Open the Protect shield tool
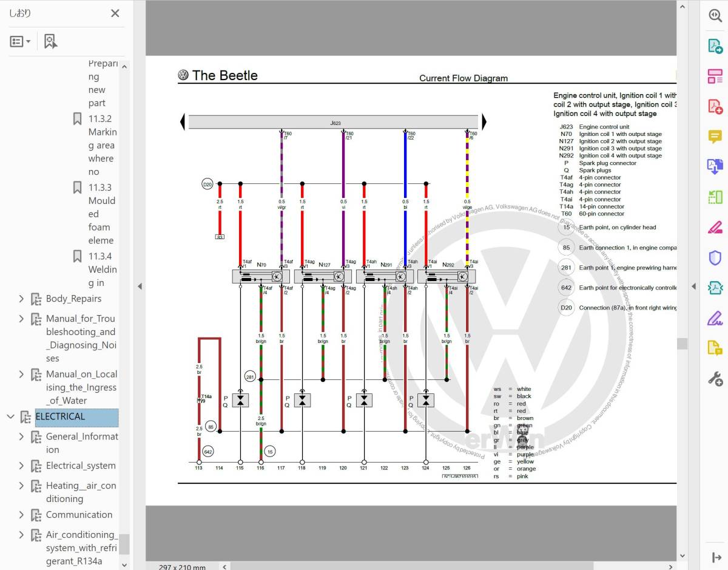The height and width of the screenshot is (570, 728). coord(715,258)
